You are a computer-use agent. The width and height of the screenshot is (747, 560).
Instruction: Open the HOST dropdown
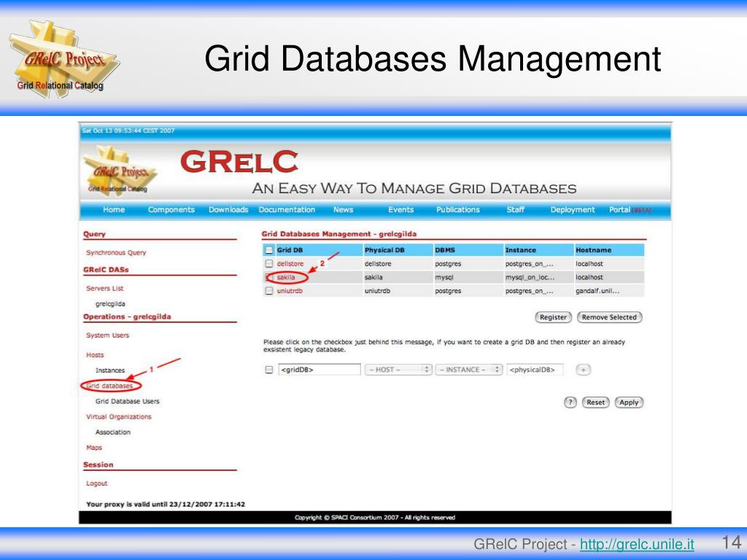(398, 370)
